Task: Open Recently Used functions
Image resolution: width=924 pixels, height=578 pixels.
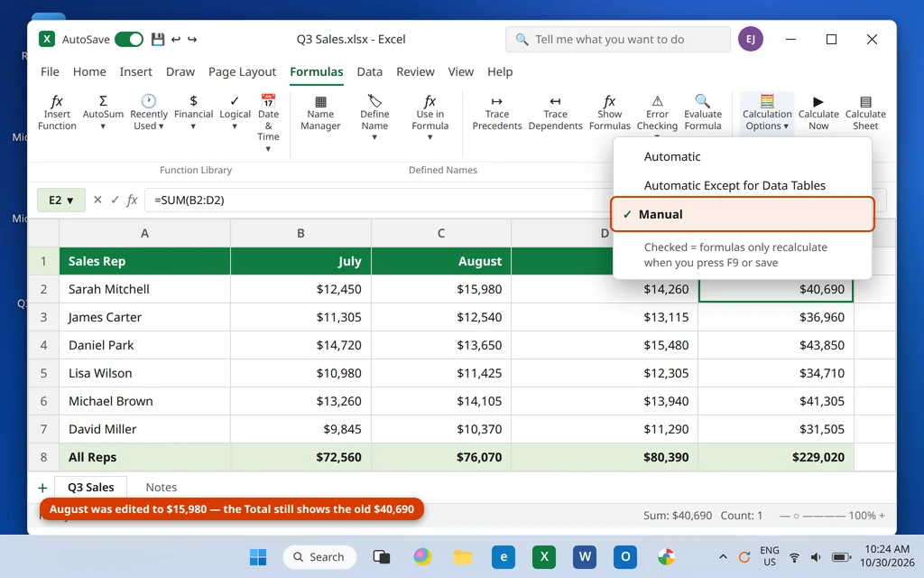Action: click(x=149, y=113)
